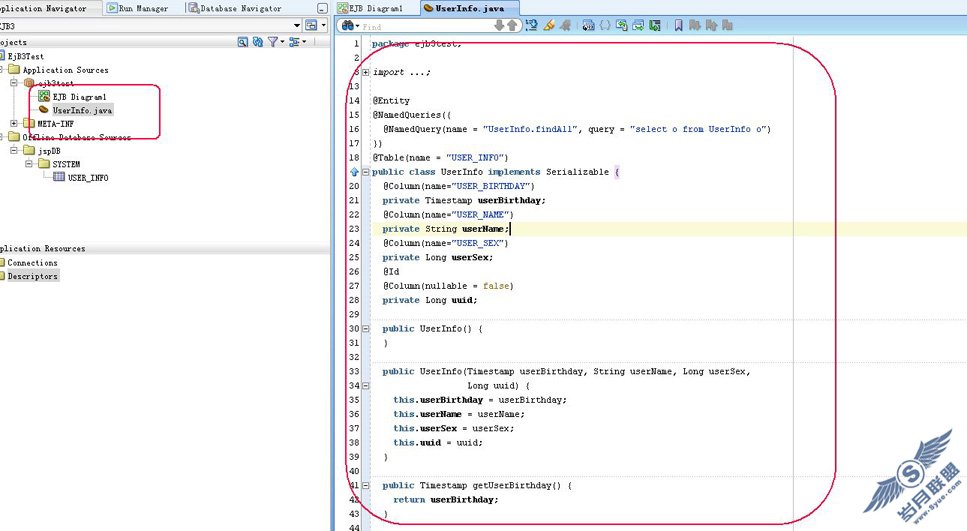The height and width of the screenshot is (531, 967).
Task: Click the 'return userBirthday;' statement
Action: 445,500
